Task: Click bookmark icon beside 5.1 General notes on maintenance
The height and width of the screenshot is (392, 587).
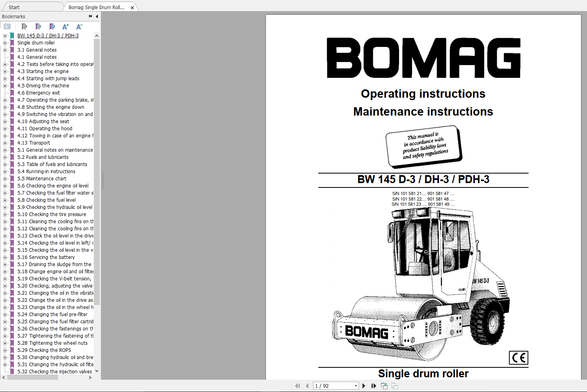Action: (x=12, y=150)
